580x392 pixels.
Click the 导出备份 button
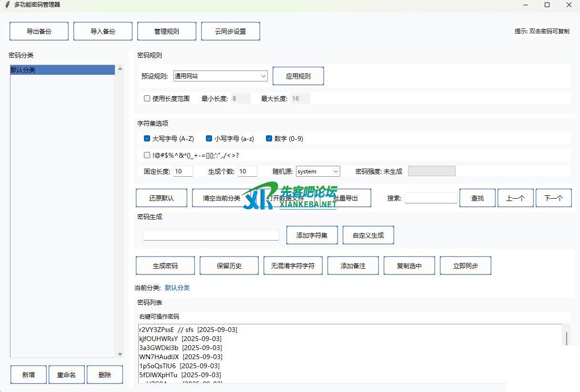[x=39, y=31]
